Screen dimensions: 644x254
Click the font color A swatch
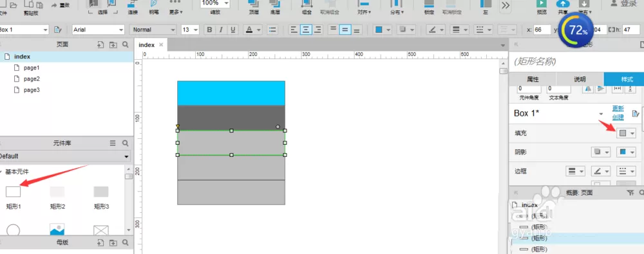point(249,30)
